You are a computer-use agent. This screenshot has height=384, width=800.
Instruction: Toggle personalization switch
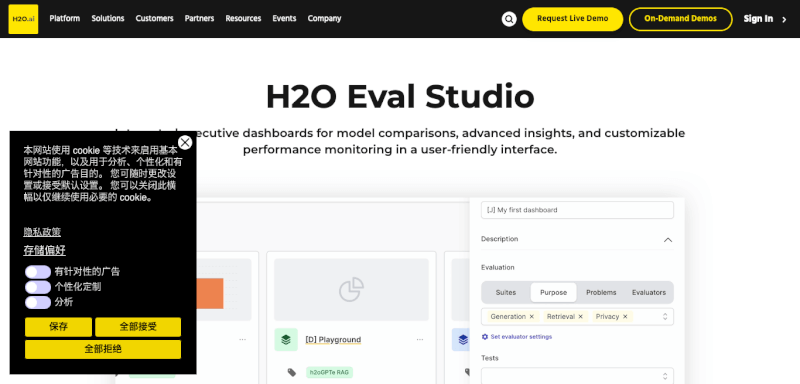[x=38, y=287]
